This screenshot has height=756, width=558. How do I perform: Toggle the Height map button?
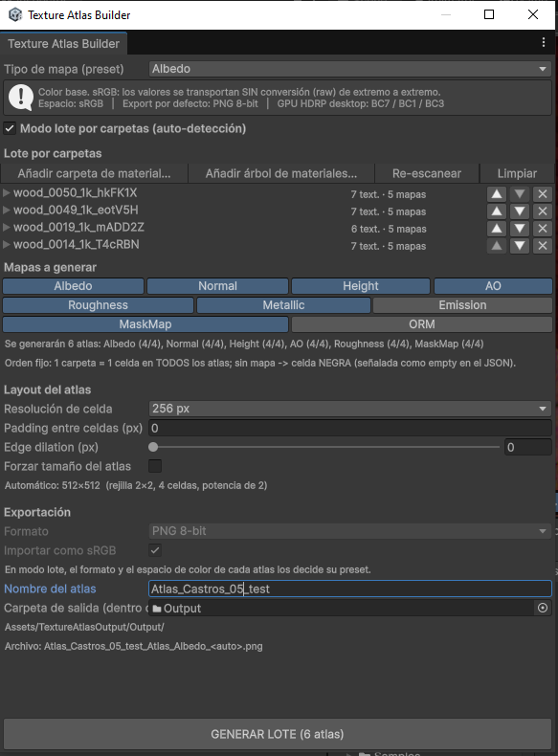[x=360, y=286]
